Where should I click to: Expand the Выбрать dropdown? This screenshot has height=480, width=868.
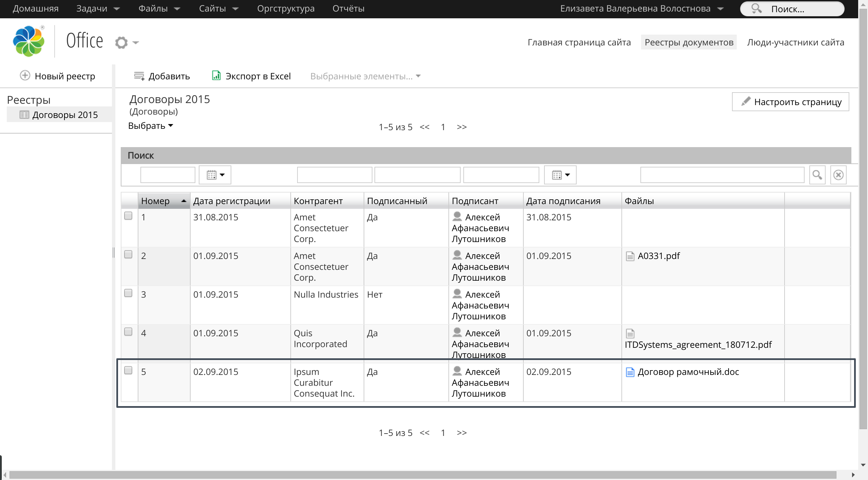point(151,126)
